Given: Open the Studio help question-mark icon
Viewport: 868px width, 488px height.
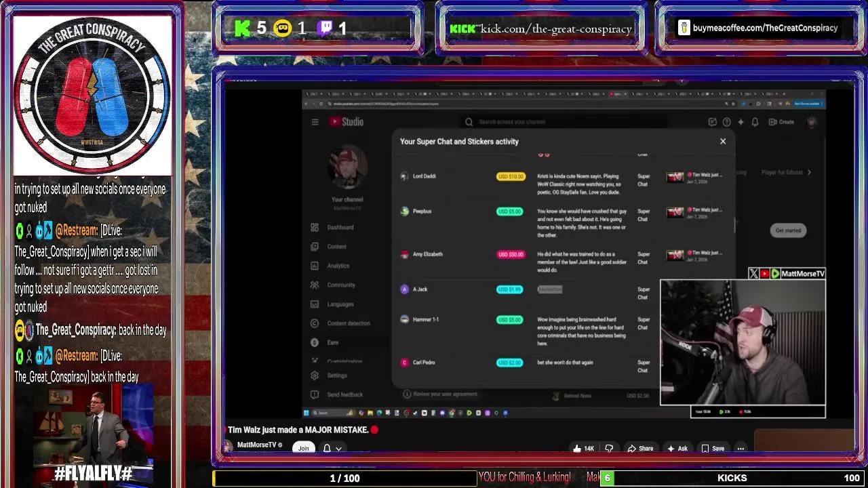Looking at the screenshot, I should pyautogui.click(x=726, y=122).
